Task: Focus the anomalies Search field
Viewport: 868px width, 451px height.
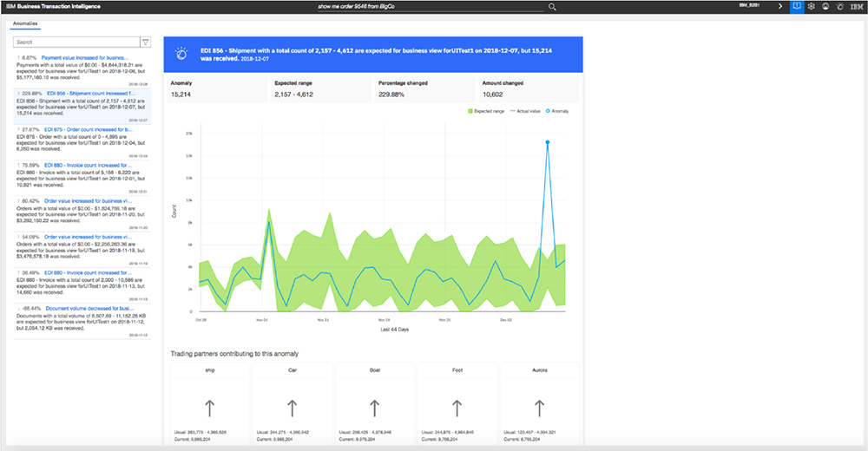Action: click(76, 42)
